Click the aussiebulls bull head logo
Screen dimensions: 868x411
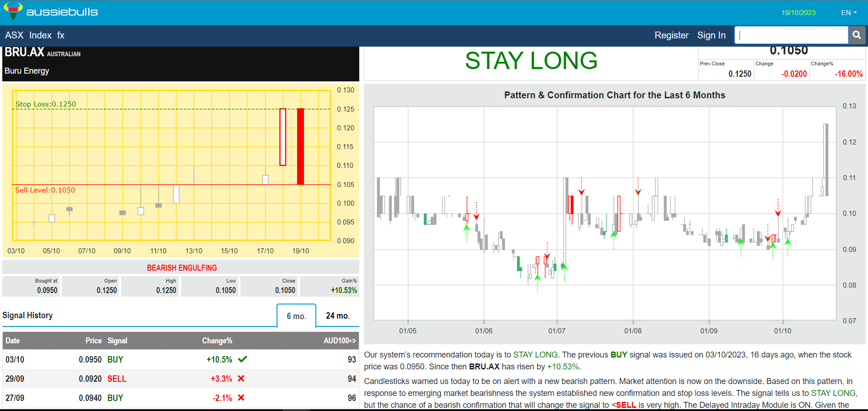coord(13,11)
